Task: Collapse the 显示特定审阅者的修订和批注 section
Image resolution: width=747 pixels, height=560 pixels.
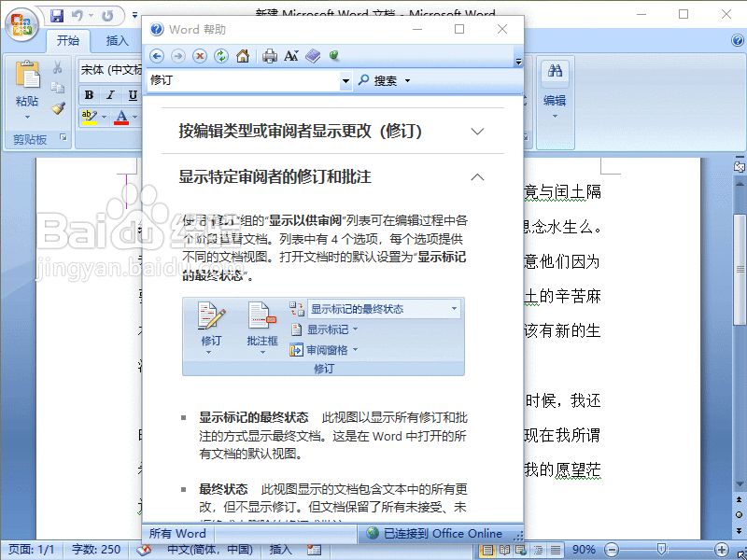Action: (x=477, y=175)
